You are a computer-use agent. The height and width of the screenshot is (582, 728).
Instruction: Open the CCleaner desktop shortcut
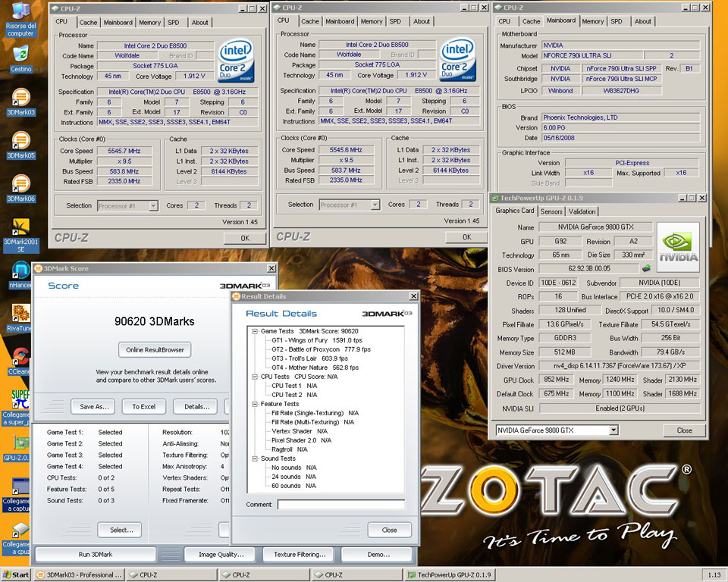(x=20, y=361)
